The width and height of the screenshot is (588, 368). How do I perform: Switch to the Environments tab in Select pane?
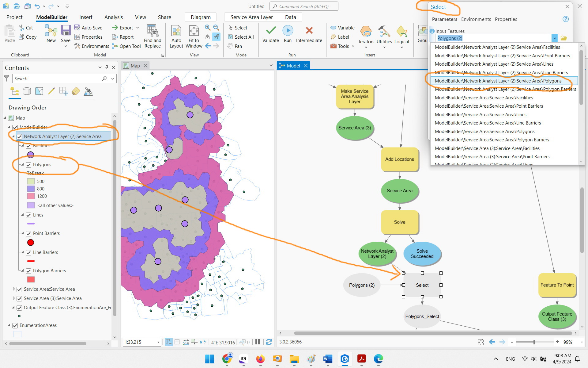pyautogui.click(x=476, y=19)
